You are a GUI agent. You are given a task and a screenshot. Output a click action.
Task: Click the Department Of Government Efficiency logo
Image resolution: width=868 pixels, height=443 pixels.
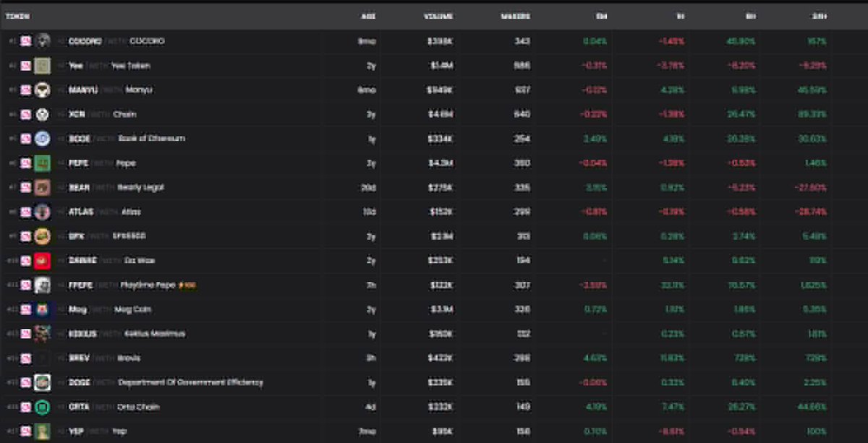point(43,382)
